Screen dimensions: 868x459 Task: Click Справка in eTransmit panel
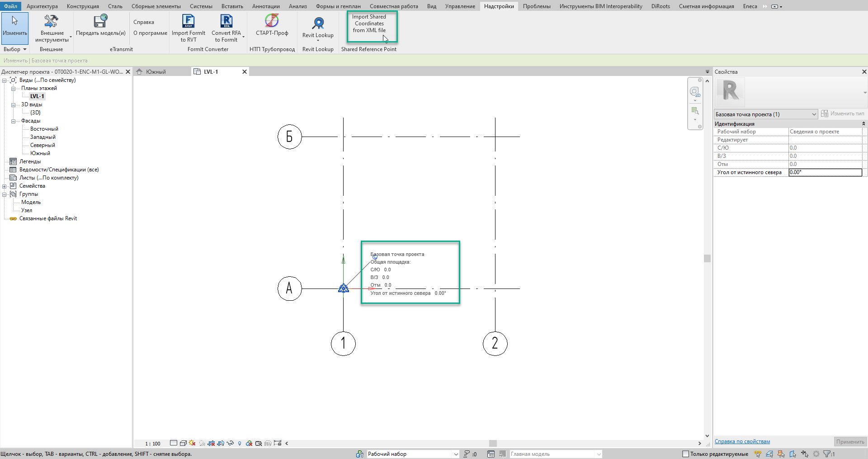tap(144, 22)
